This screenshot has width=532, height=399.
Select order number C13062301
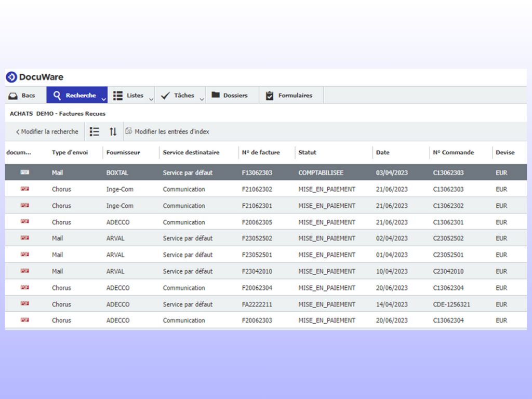tap(448, 222)
